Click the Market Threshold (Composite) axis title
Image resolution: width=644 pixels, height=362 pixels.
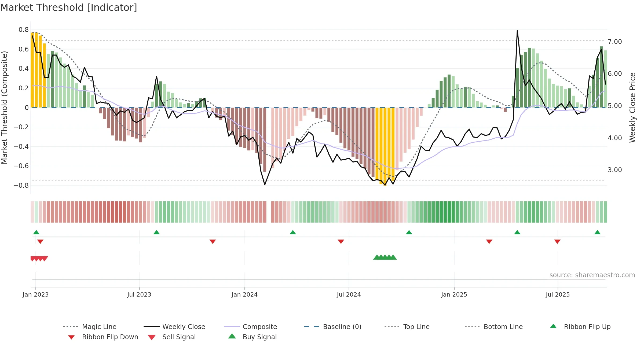pyautogui.click(x=4, y=108)
